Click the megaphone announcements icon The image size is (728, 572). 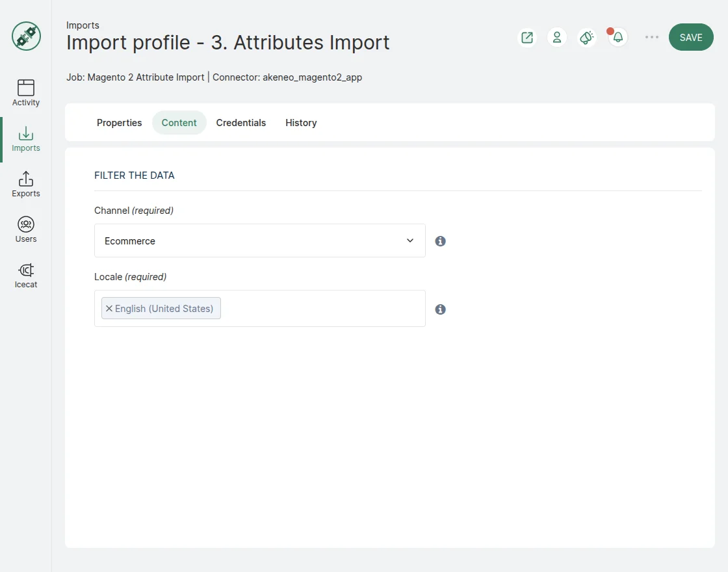pyautogui.click(x=587, y=38)
